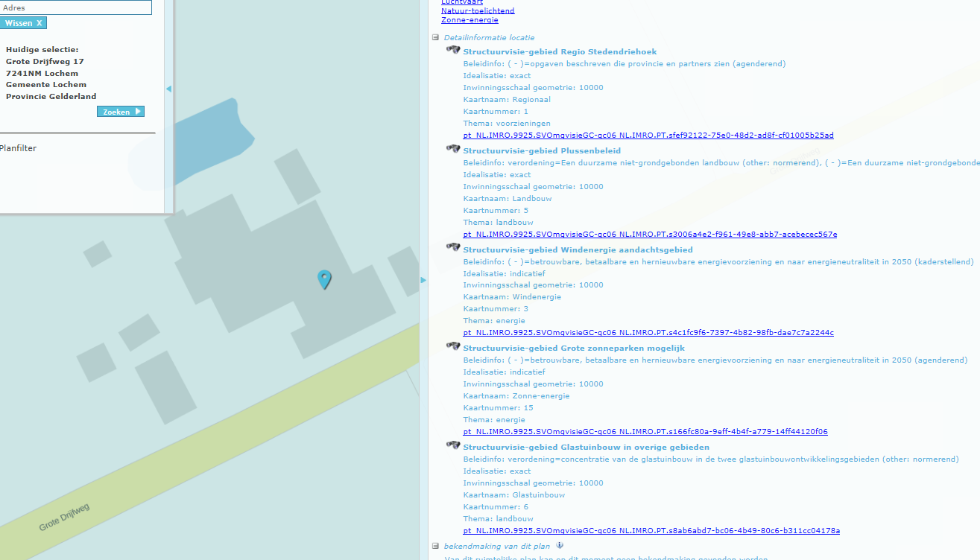Open link ending in b311cc04178a
Image resolution: width=980 pixels, height=560 pixels.
pos(651,531)
